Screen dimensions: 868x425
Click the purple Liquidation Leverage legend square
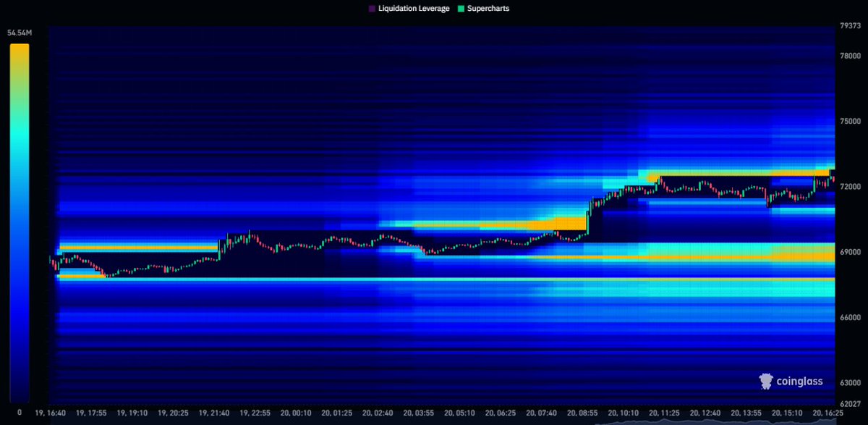[372, 9]
